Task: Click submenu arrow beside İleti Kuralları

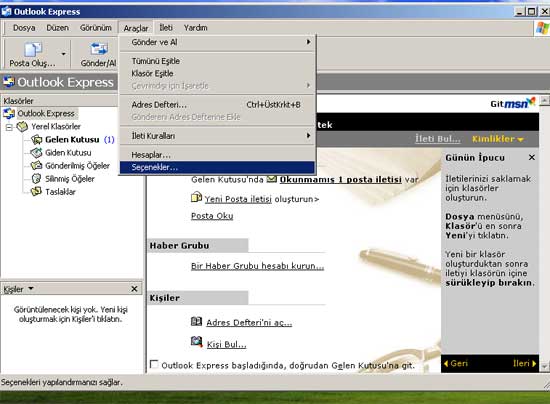Action: coord(308,136)
